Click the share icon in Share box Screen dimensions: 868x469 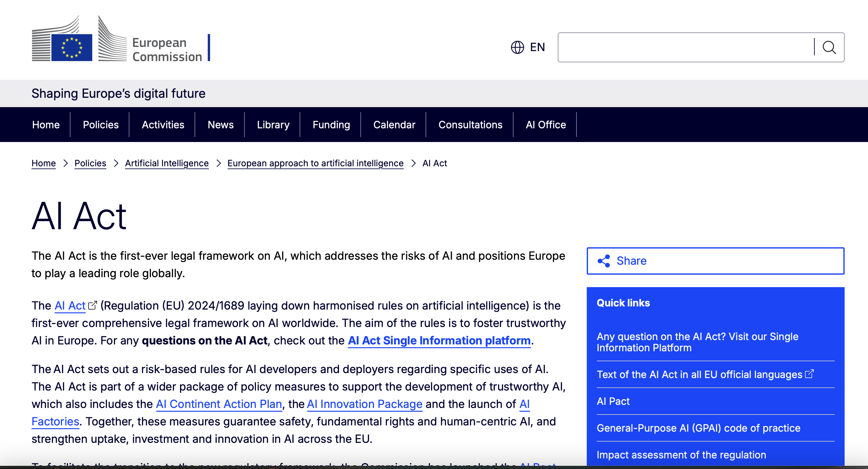click(x=604, y=261)
